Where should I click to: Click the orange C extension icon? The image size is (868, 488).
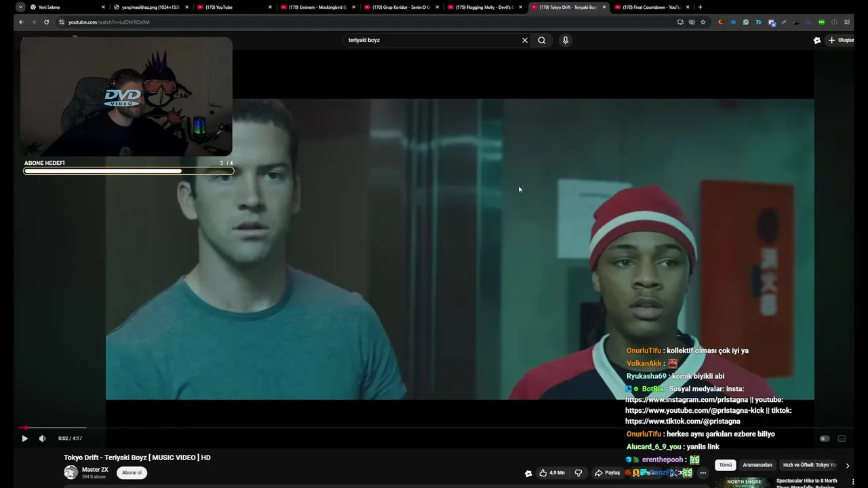[x=720, y=22]
